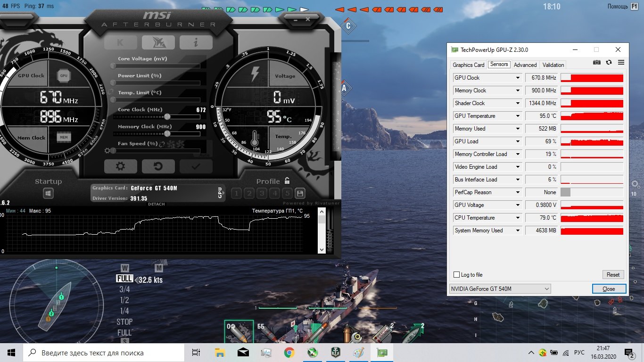644x362 pixels.
Task: Click the GPU chip icon in gauge
Action: pyautogui.click(x=64, y=75)
